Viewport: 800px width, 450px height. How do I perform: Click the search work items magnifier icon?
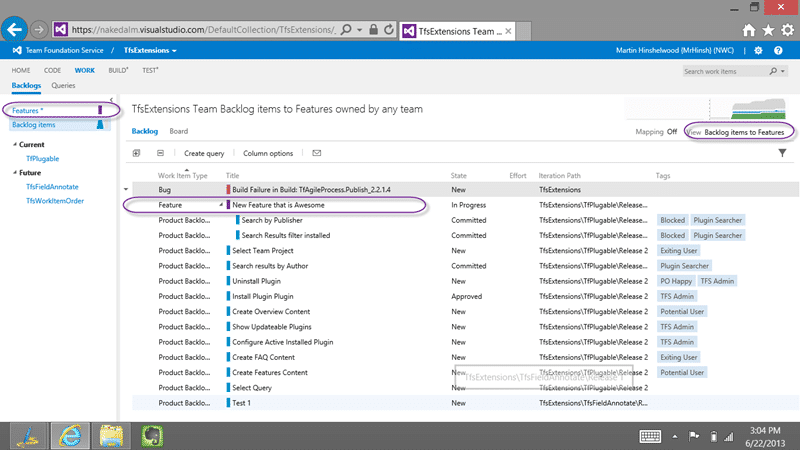pyautogui.click(x=773, y=71)
